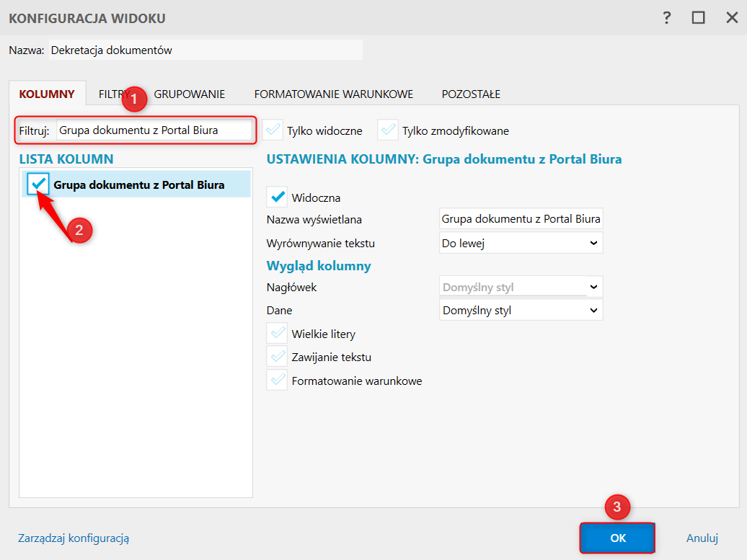This screenshot has width=747, height=560.
Task: Toggle Formatowanie warunkowe checkbox in column settings
Action: pyautogui.click(x=278, y=380)
